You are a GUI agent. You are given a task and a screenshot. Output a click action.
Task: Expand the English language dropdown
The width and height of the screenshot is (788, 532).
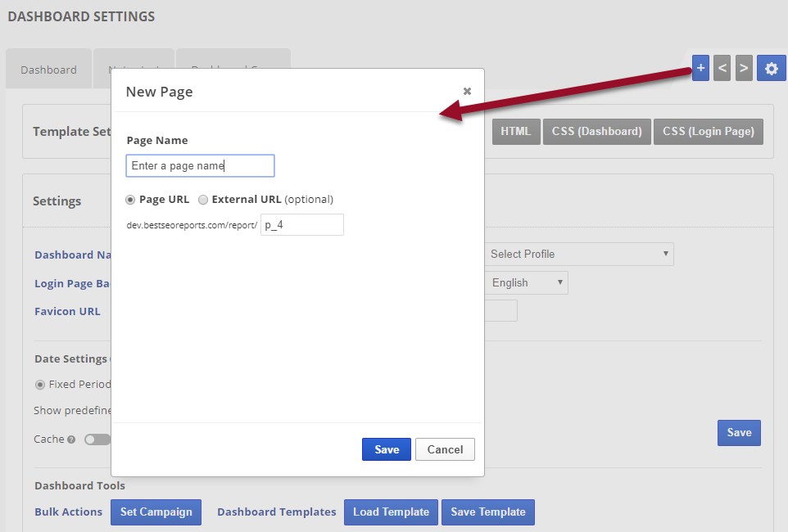tap(527, 282)
